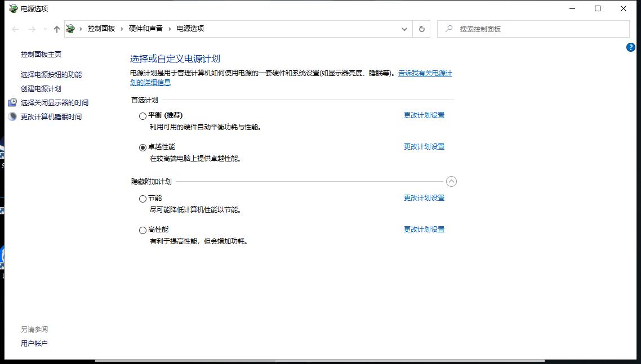641x364 pixels.
Task: Click the power icon beside 更改计算机睡眠时间
Action: (13, 116)
